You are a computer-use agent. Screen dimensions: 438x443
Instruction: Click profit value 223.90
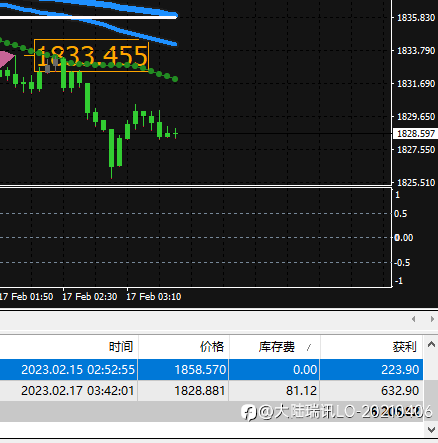click(x=400, y=370)
